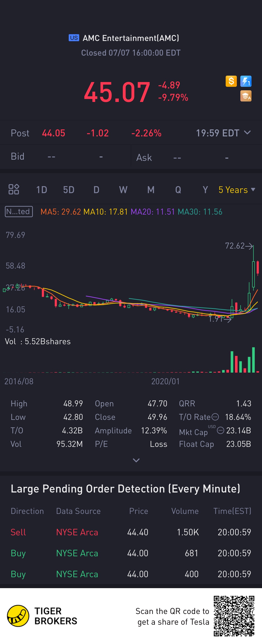
Task: Toggle the N...ted adjustment selector
Action: point(19,212)
